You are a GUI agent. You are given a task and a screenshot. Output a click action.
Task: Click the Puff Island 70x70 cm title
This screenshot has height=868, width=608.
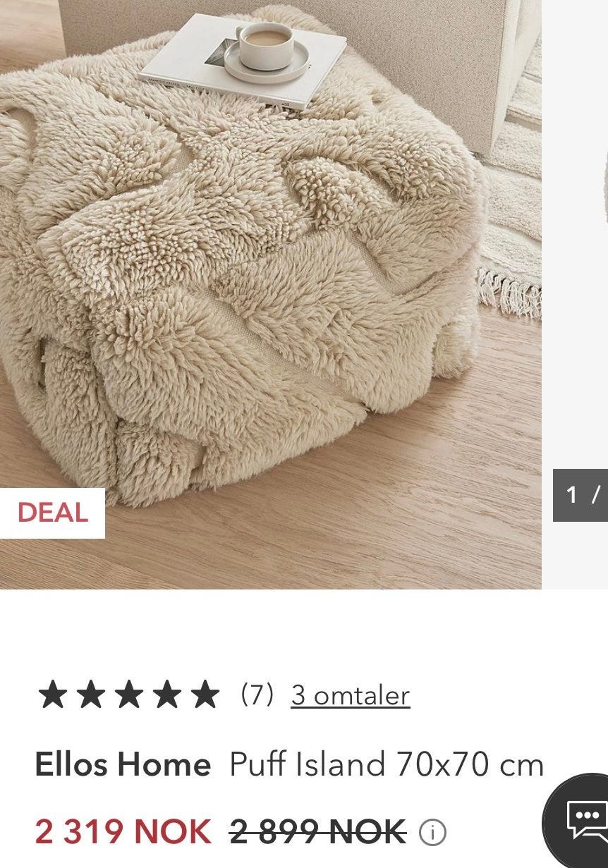tap(387, 764)
